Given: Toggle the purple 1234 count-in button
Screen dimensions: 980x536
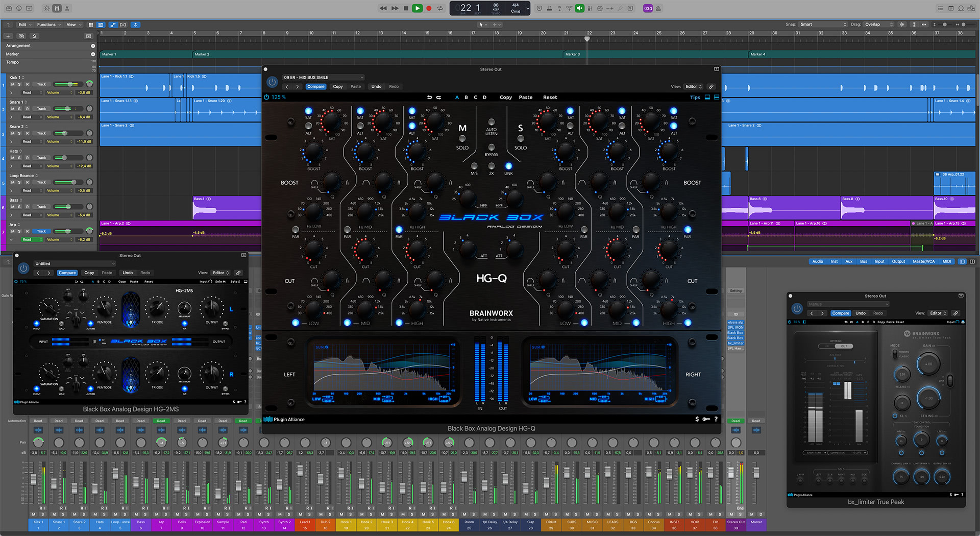Looking at the screenshot, I should tap(648, 8).
